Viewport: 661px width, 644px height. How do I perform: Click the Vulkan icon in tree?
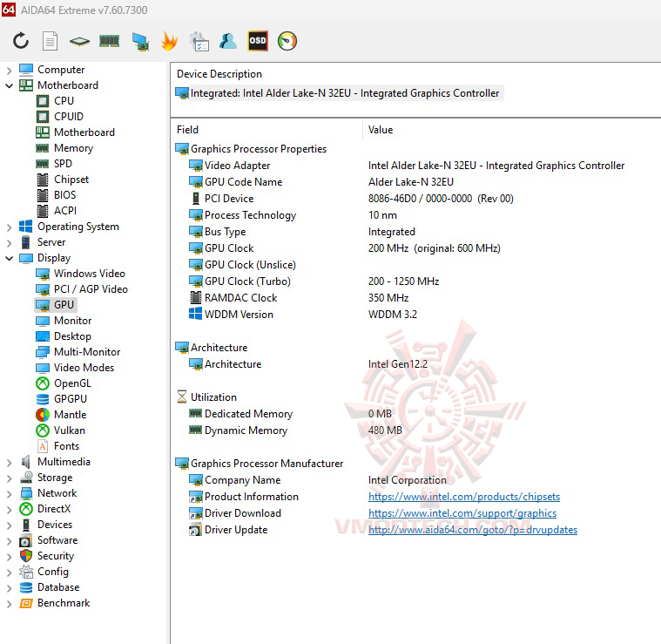43,430
